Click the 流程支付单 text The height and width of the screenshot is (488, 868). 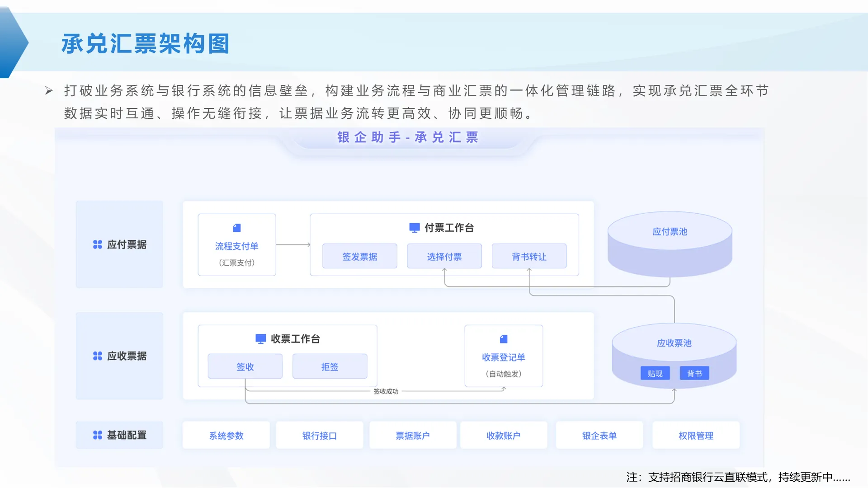[x=237, y=246]
